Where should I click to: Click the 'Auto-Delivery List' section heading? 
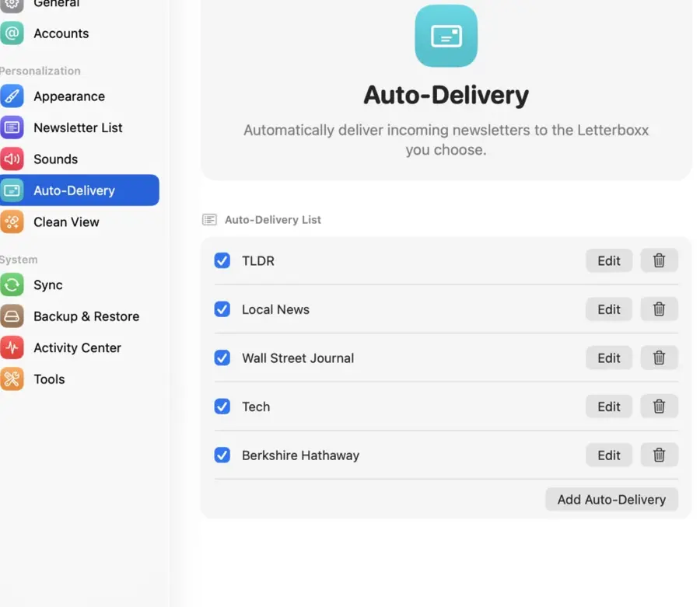coord(273,220)
